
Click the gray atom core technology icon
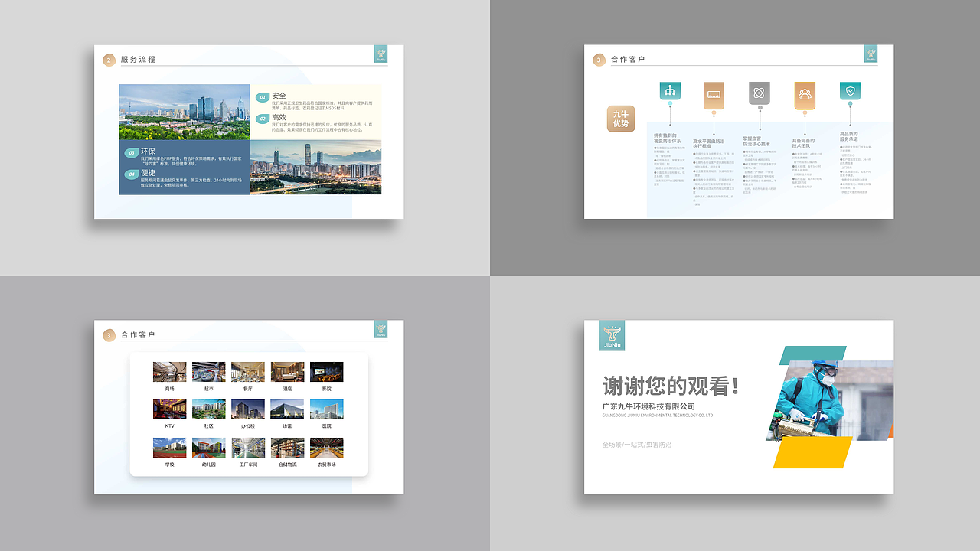(x=759, y=93)
